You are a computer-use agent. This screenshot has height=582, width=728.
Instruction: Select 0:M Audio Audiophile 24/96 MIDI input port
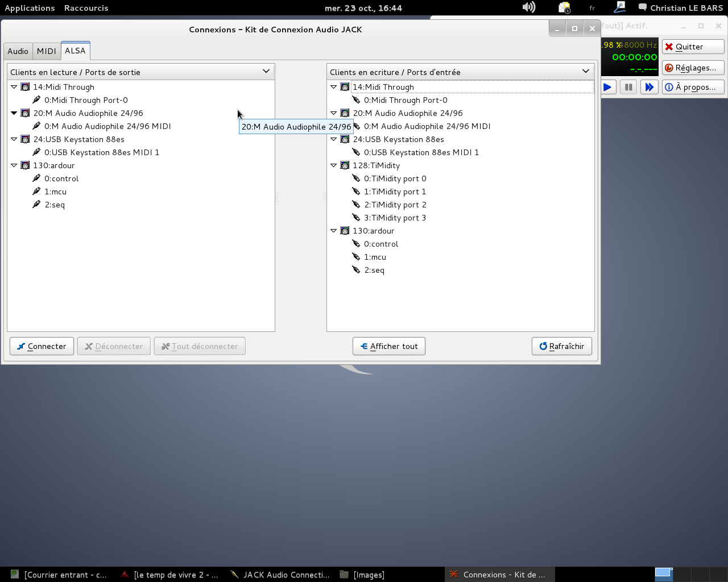tap(427, 126)
